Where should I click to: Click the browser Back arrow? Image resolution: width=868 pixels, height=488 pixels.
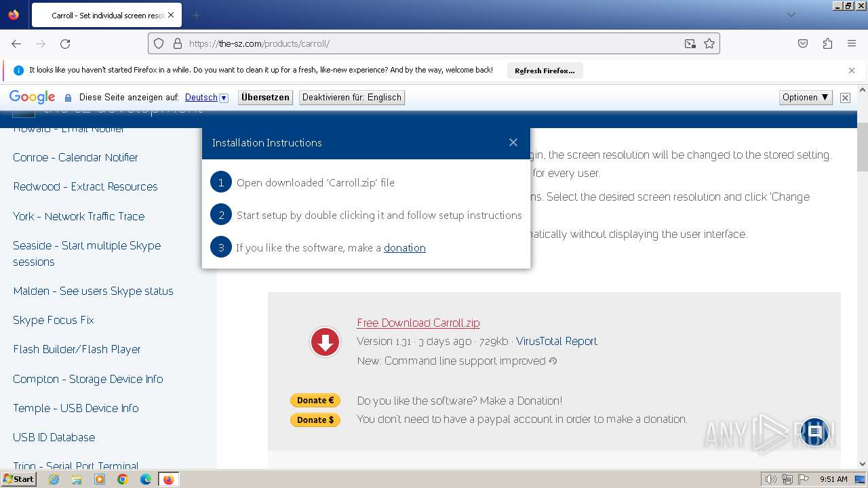(16, 43)
